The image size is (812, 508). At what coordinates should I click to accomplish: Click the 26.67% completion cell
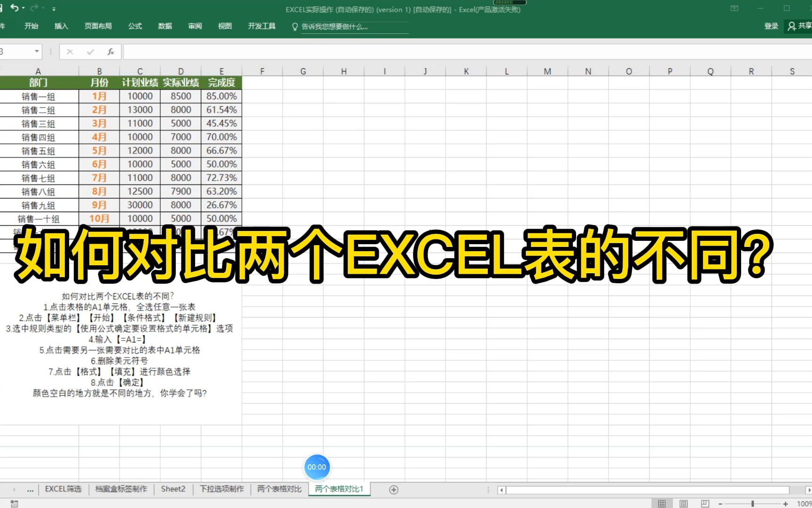pyautogui.click(x=221, y=205)
